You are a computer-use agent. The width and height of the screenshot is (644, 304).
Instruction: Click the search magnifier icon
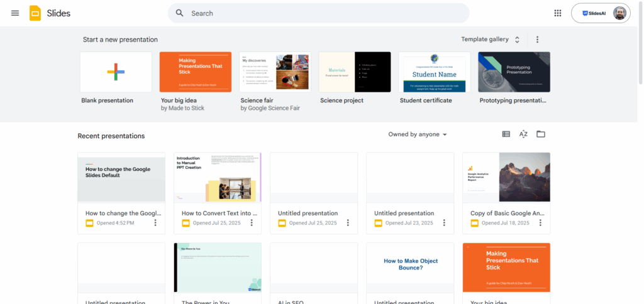pos(180,13)
